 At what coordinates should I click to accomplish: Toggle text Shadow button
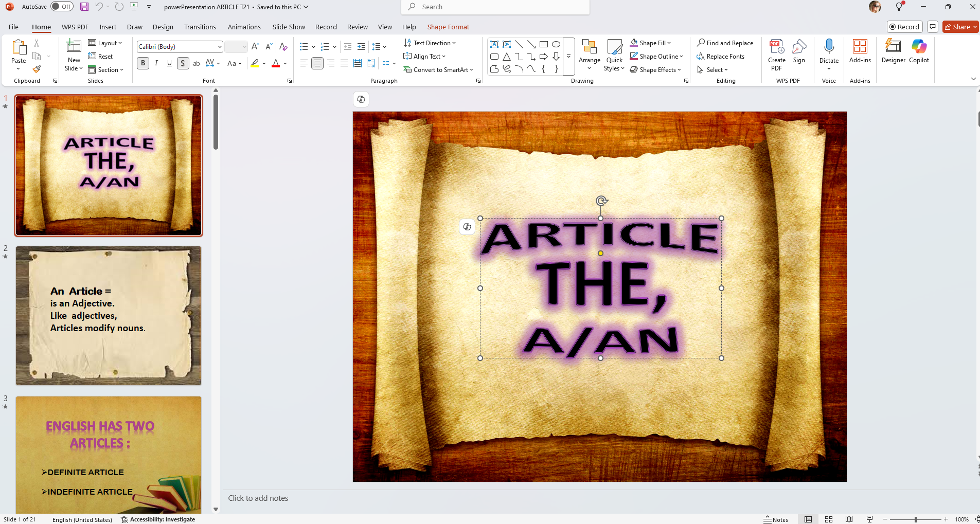(x=183, y=63)
